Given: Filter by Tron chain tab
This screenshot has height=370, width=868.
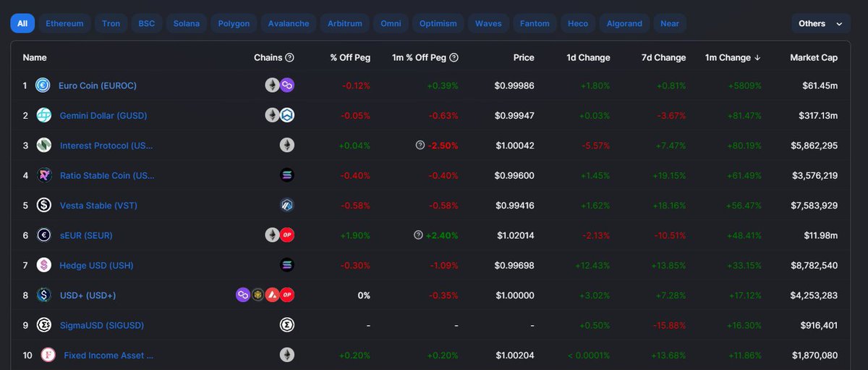Looking at the screenshot, I should point(111,24).
